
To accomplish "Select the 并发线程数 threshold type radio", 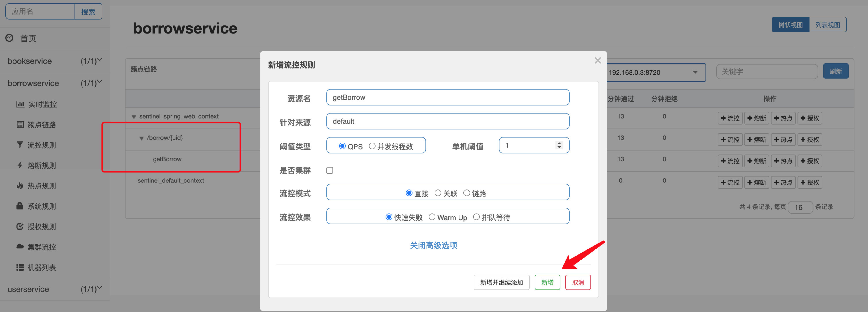I will pos(372,146).
